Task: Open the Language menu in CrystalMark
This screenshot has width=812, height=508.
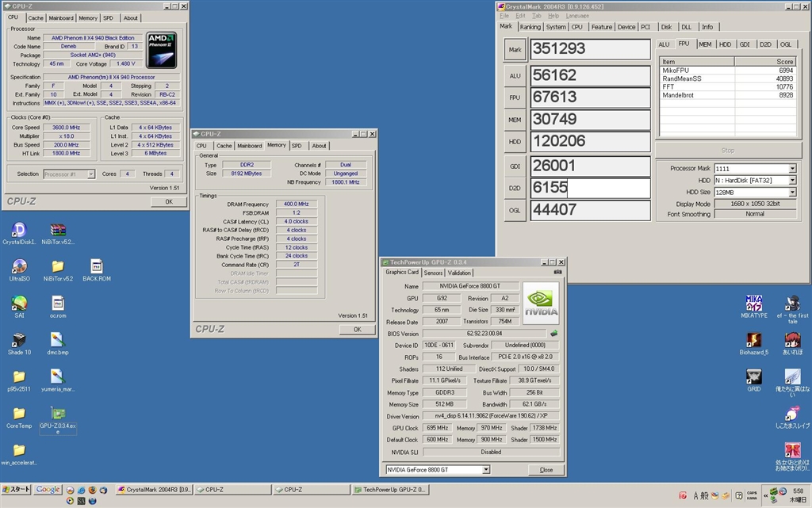Action: tap(577, 16)
